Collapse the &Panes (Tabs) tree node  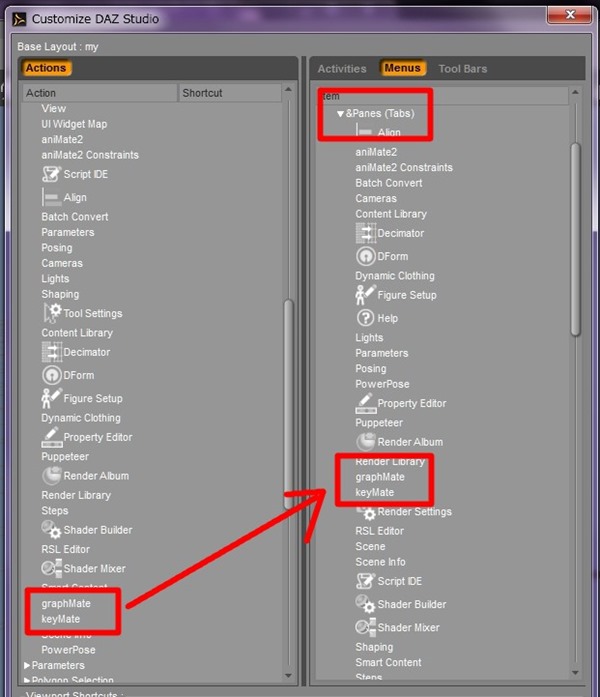tap(340, 114)
